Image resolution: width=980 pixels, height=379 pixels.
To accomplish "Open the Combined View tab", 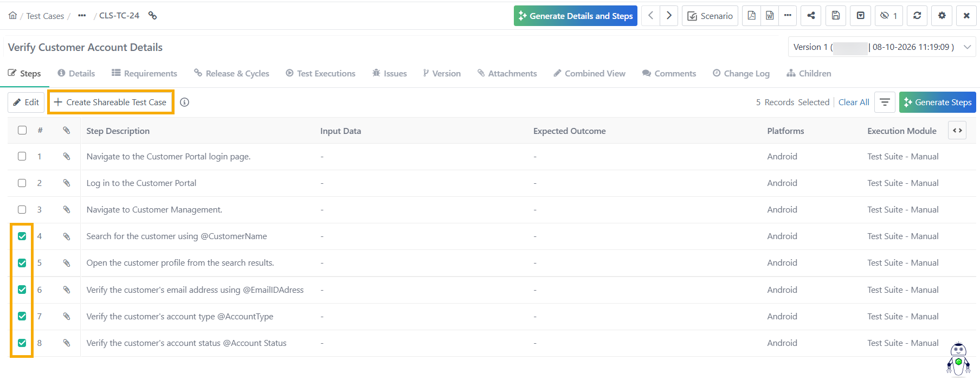I will point(589,74).
